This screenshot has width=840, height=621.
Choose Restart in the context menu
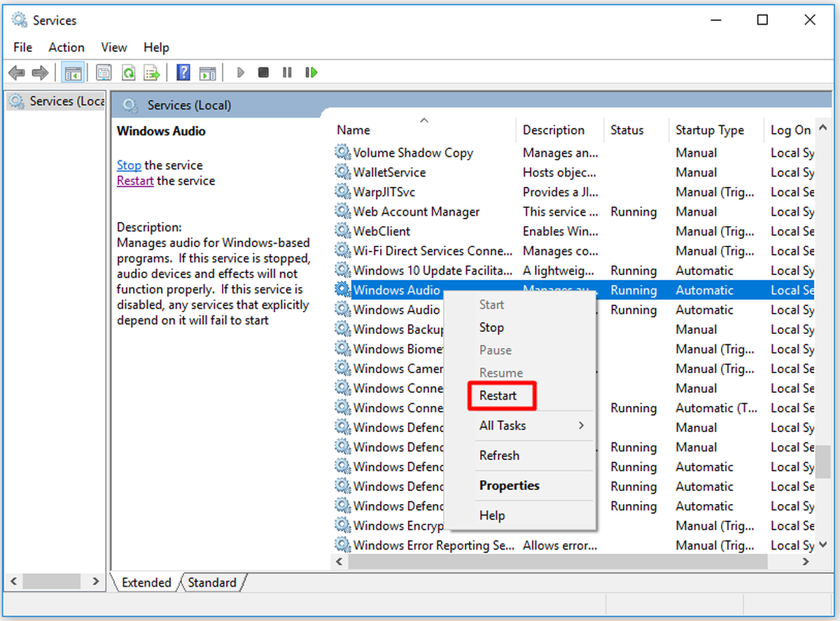498,396
